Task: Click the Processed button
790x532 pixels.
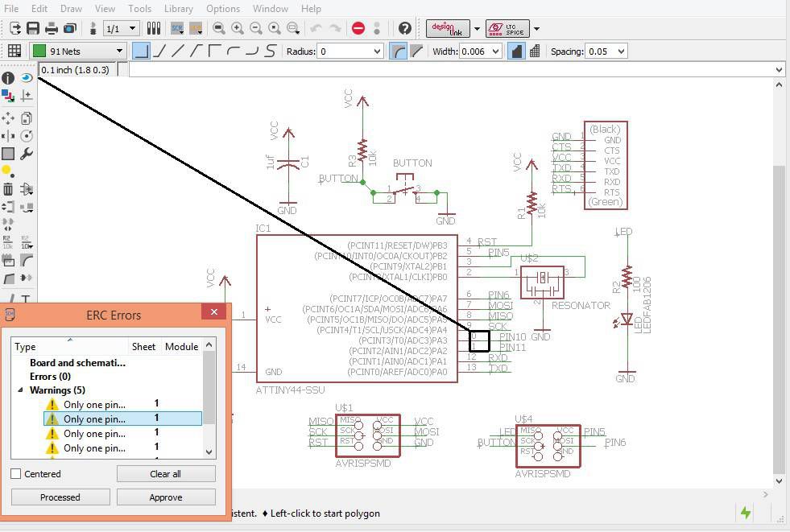Action: coord(60,497)
